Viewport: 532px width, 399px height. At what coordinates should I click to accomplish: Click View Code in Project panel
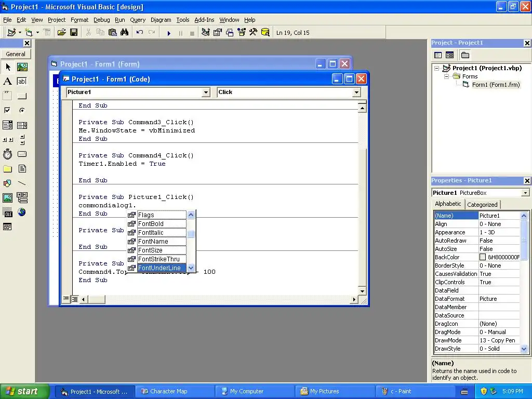click(x=438, y=55)
